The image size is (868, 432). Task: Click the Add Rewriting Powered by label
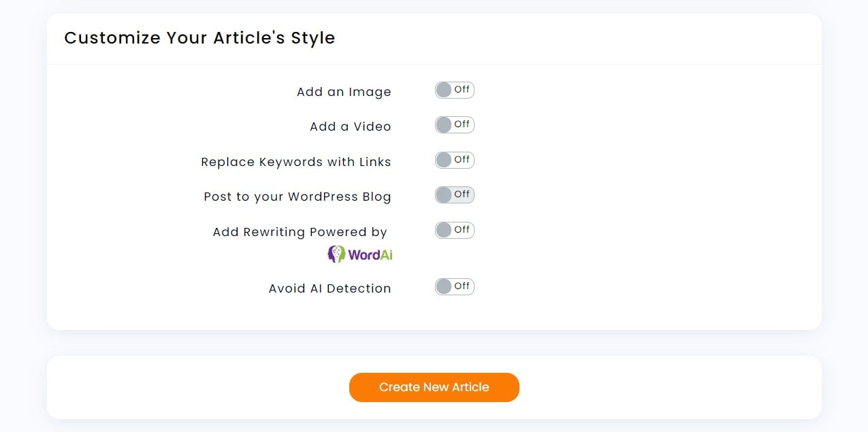tap(300, 231)
